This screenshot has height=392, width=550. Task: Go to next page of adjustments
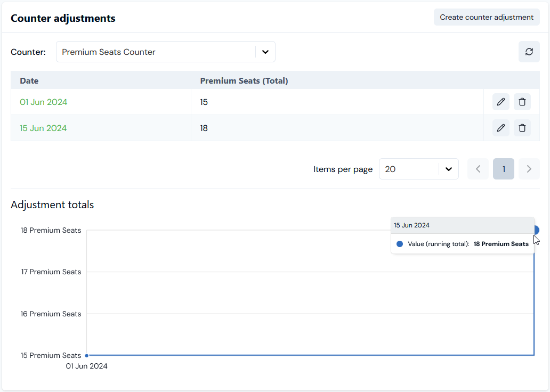tap(529, 169)
